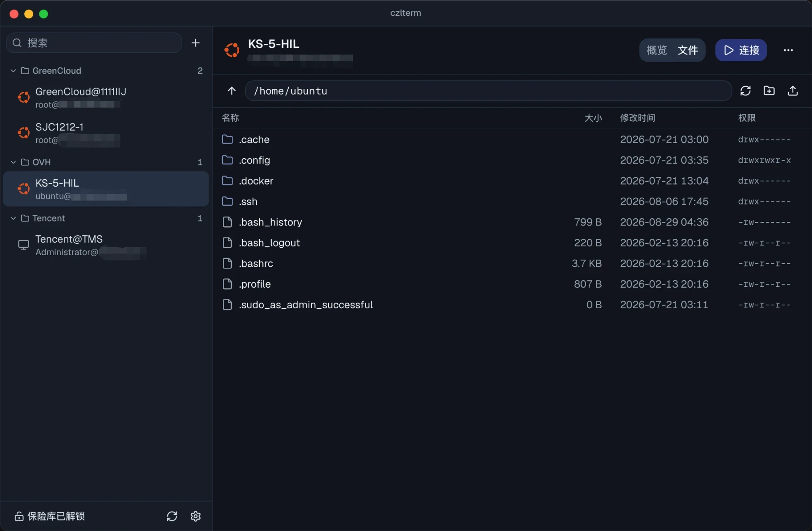Screen dimensions: 812x531
Task: Go up one directory with arrow icon
Action: tap(231, 91)
